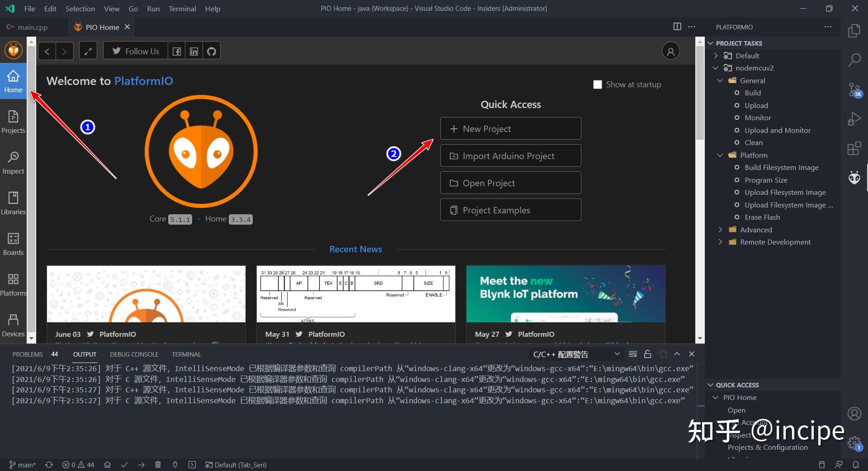The width and height of the screenshot is (868, 471).
Task: Expand the Default project tasks node
Action: click(716, 56)
